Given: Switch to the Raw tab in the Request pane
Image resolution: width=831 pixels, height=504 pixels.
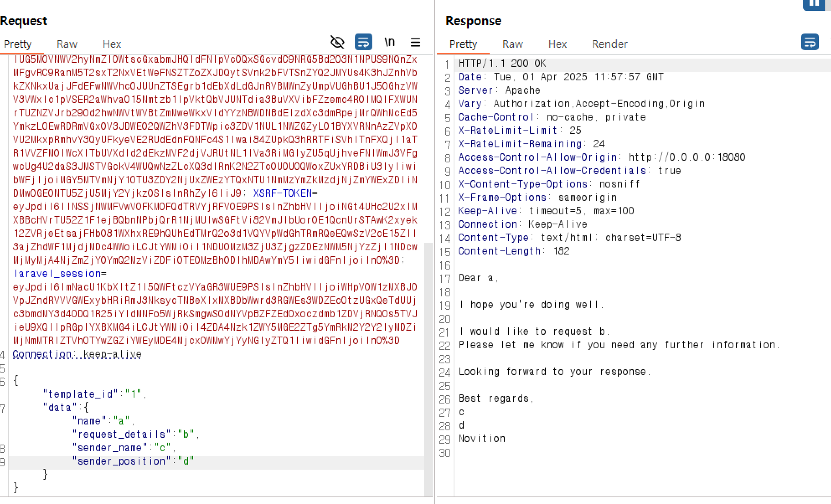Looking at the screenshot, I should (x=67, y=44).
